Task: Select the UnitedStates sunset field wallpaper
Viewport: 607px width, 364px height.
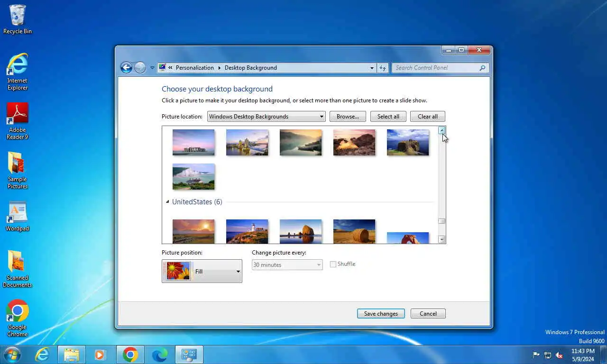Action: [x=193, y=231]
